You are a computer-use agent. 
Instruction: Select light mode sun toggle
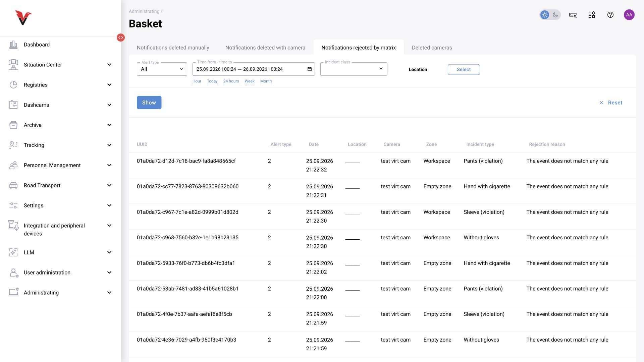pos(545,15)
